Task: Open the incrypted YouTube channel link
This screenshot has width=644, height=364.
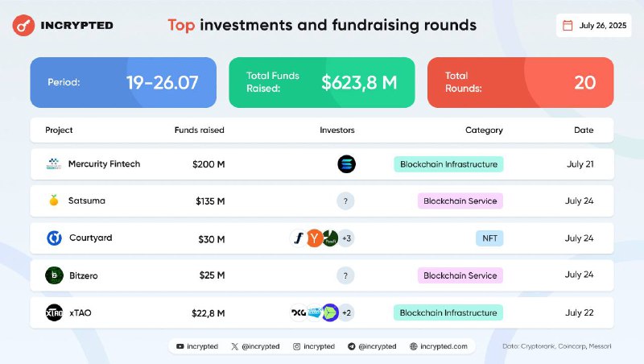Action: point(197,346)
